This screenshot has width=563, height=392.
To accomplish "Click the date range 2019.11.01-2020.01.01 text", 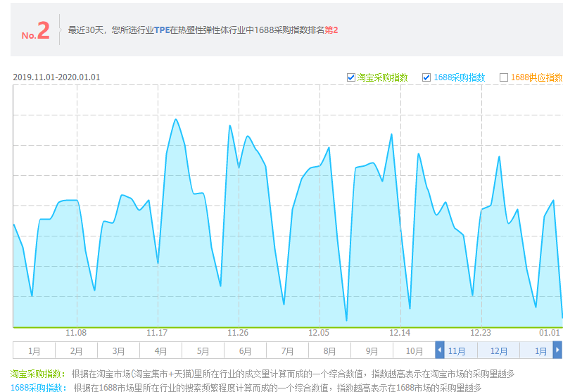I will (x=56, y=77).
